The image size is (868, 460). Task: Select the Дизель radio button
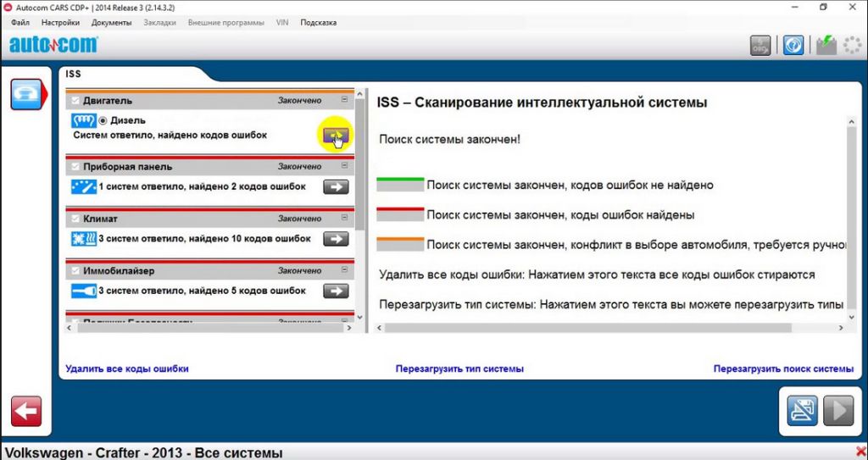(x=103, y=120)
